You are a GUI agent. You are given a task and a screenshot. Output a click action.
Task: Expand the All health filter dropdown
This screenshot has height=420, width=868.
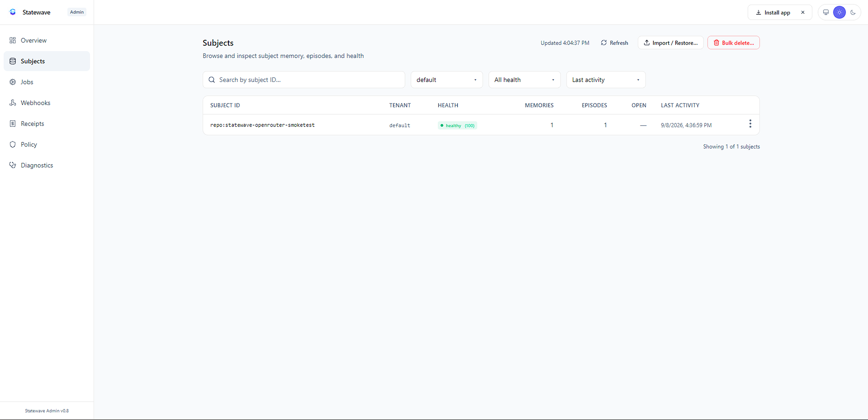[x=524, y=80]
